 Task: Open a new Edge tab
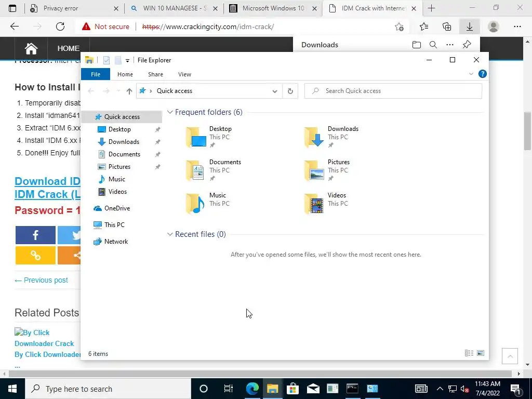click(431, 8)
